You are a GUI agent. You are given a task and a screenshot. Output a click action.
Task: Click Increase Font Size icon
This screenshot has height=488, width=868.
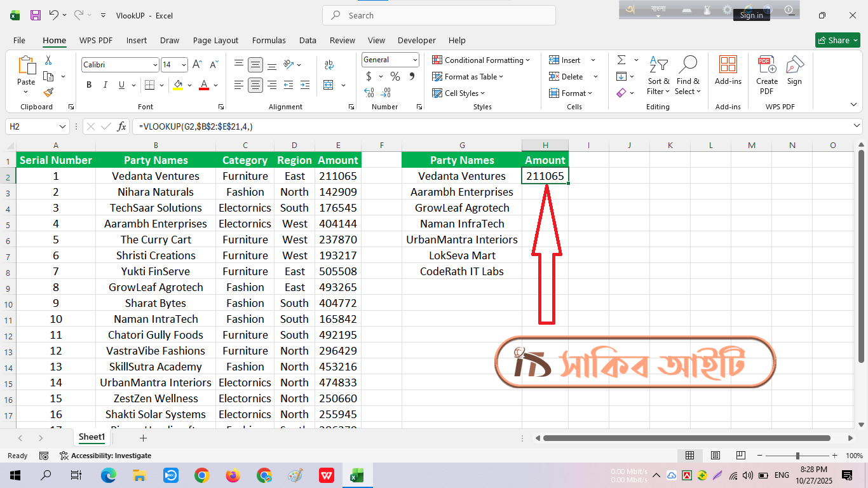197,65
